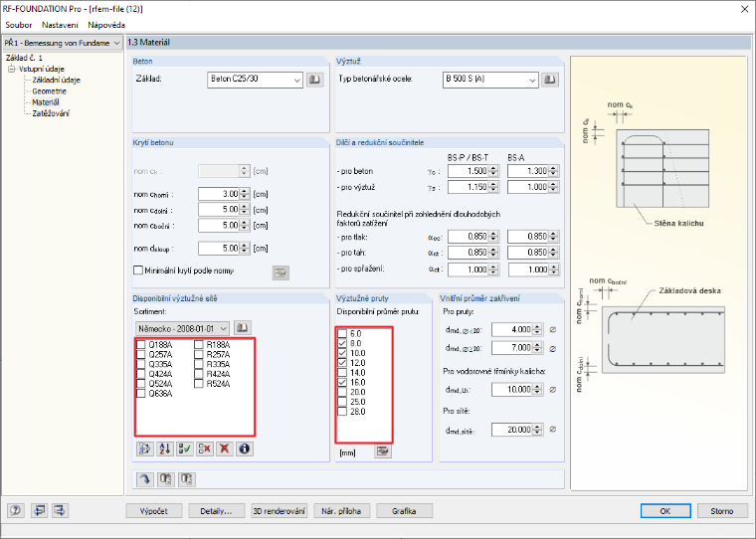Open Německo - 2008-01-01 sortiment dropdown

point(223,329)
